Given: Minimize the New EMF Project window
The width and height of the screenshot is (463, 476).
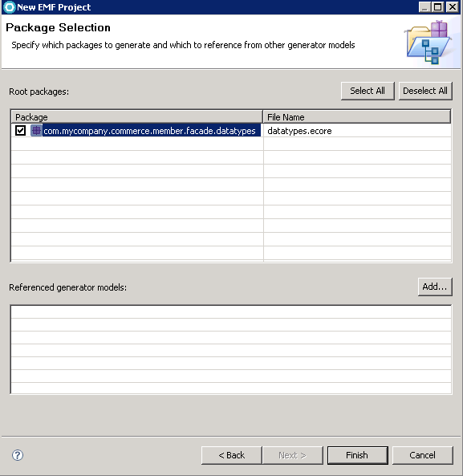Looking at the screenshot, I should tap(424, 7).
